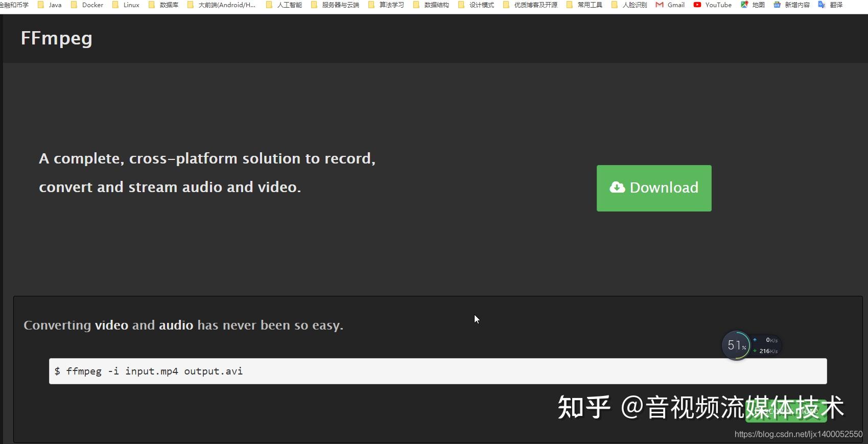The height and width of the screenshot is (444, 868).
Task: Open the Java bookmark folder
Action: [x=50, y=5]
